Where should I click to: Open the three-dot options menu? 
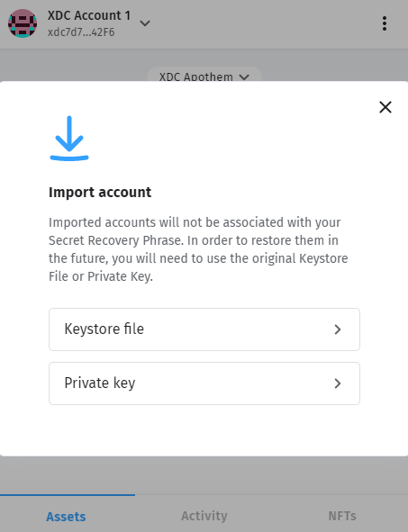pyautogui.click(x=385, y=23)
